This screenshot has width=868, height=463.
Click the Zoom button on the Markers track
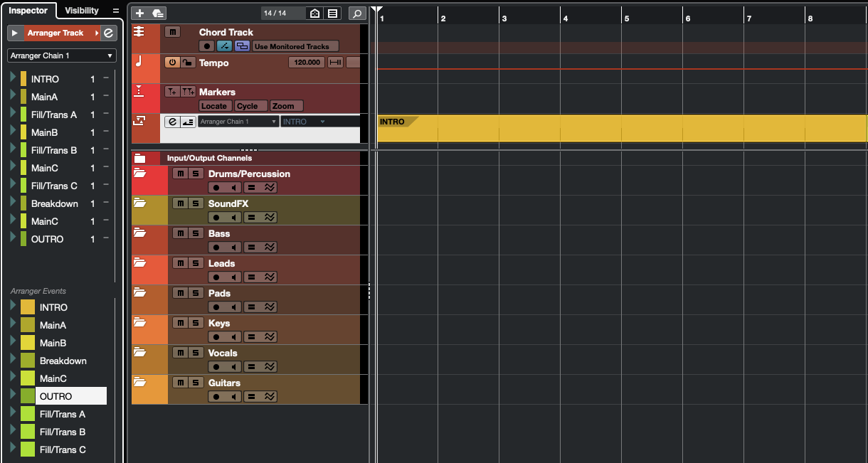coord(286,105)
